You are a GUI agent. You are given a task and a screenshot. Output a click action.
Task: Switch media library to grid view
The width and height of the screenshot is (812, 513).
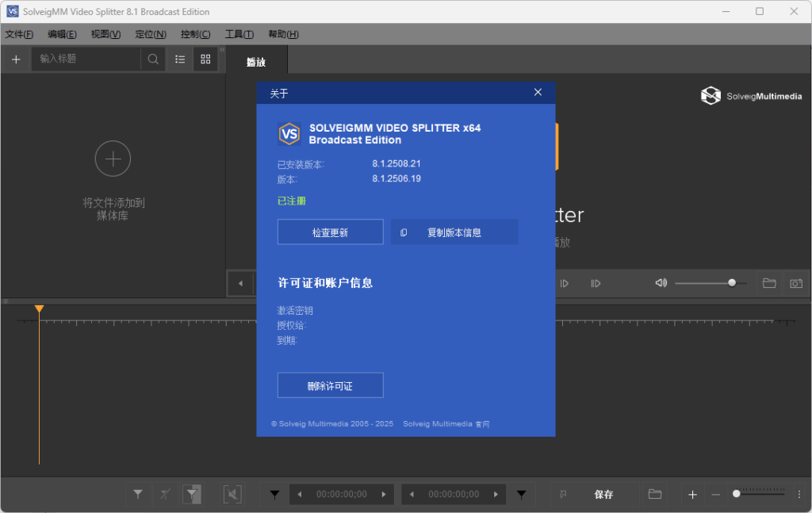pos(205,59)
